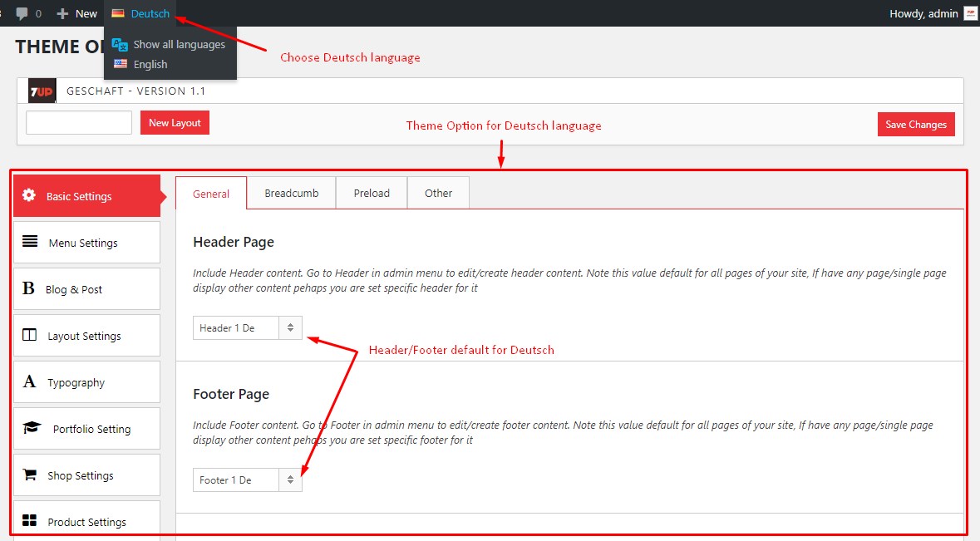980x541 pixels.
Task: Click the Menu Settings hamburger icon
Action: tap(30, 242)
